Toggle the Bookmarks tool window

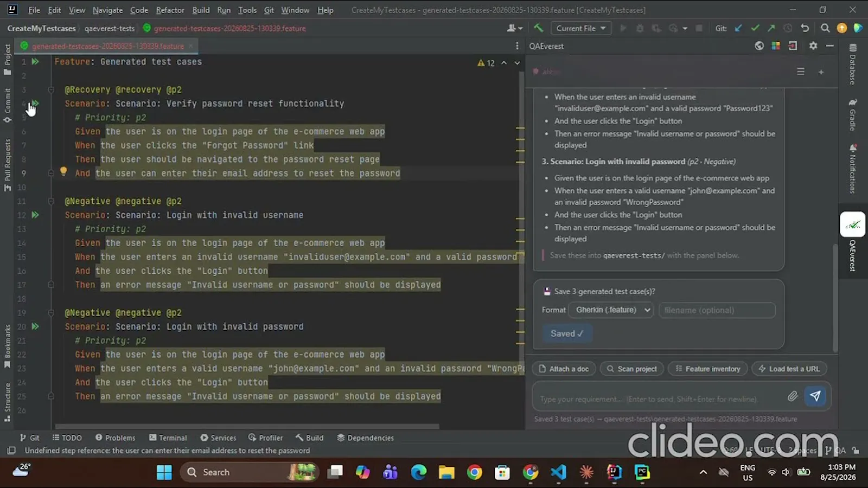[8, 347]
